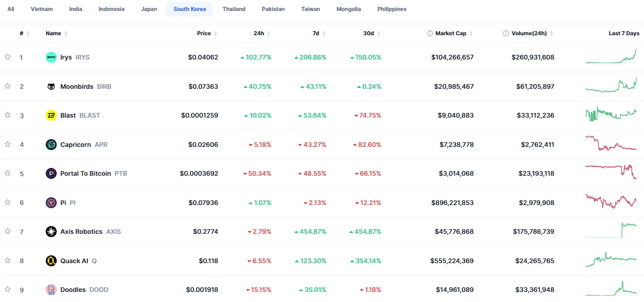Viewport: 644px width, 302px height.
Task: Favorite Pi with the star
Action: pos(7,202)
